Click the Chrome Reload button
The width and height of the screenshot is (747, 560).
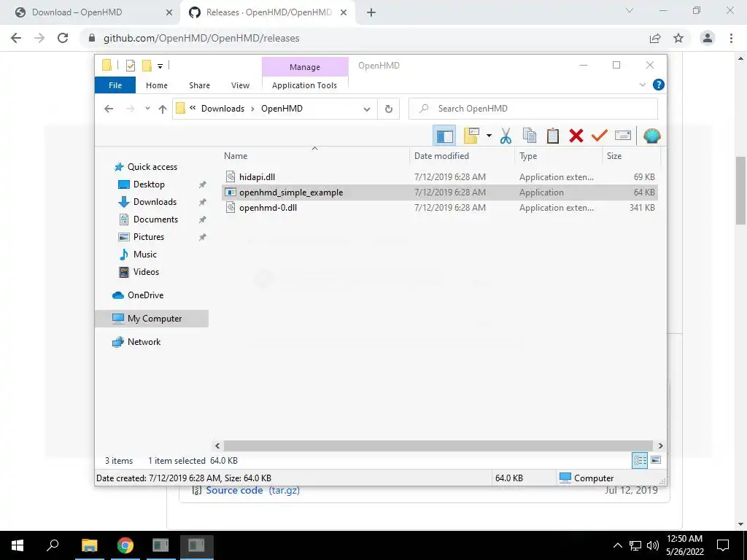click(63, 38)
